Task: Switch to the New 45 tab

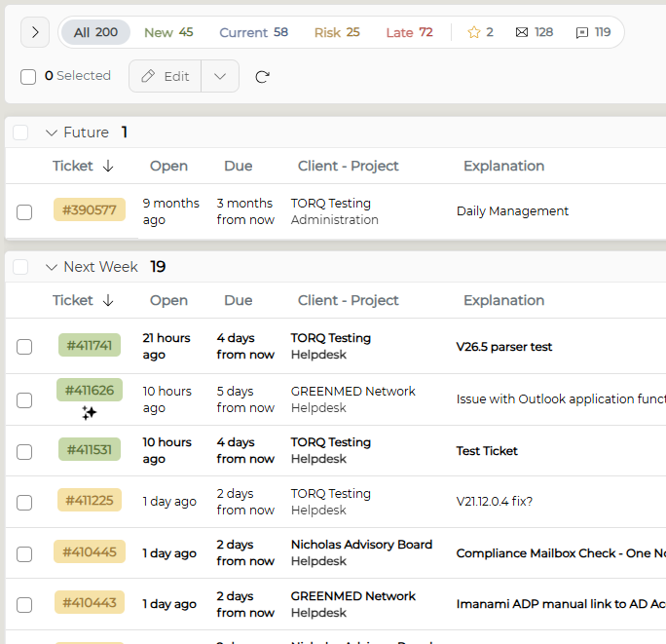Action: pos(168,32)
